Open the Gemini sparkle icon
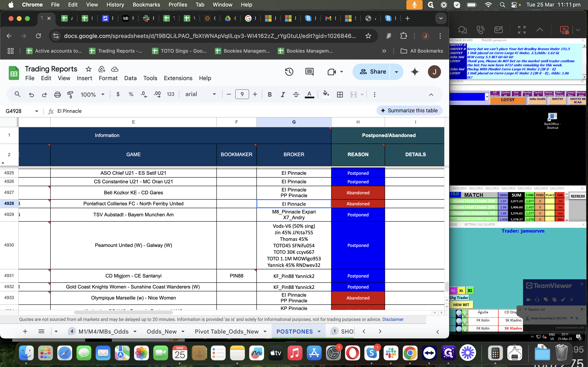The width and height of the screenshot is (588, 367). (415, 72)
